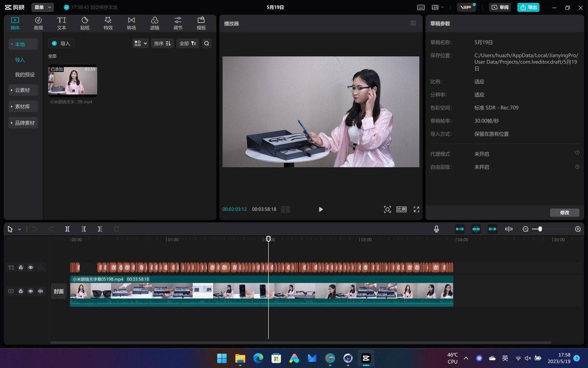Image resolution: width=588 pixels, height=368 pixels.
Task: Hide the text track with eye icon
Action: click(30, 267)
